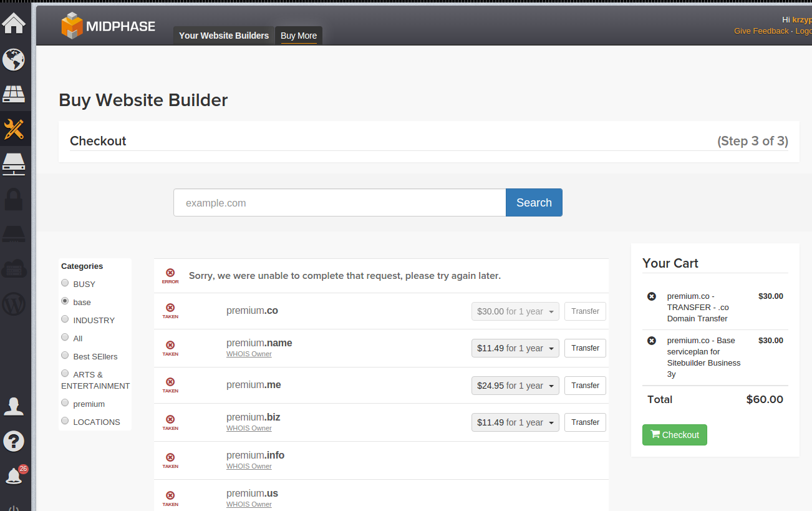The height and width of the screenshot is (511, 812).
Task: Click Transfer for premium.name
Action: (585, 348)
